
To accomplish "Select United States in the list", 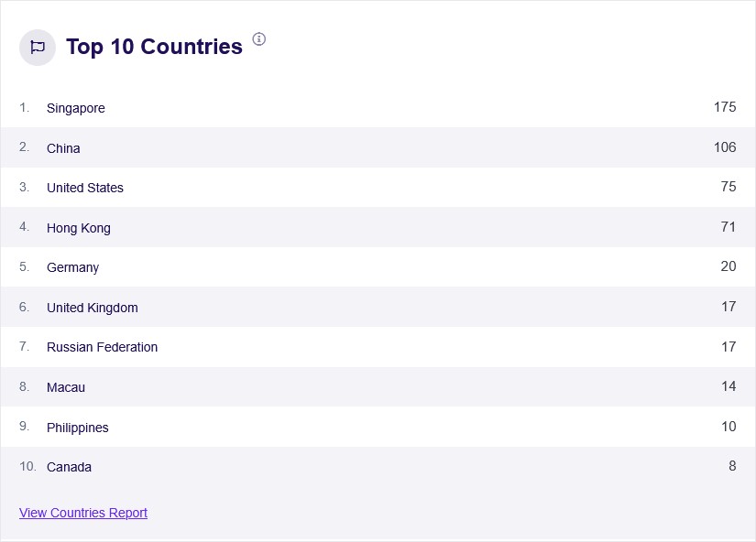I will click(x=85, y=188).
